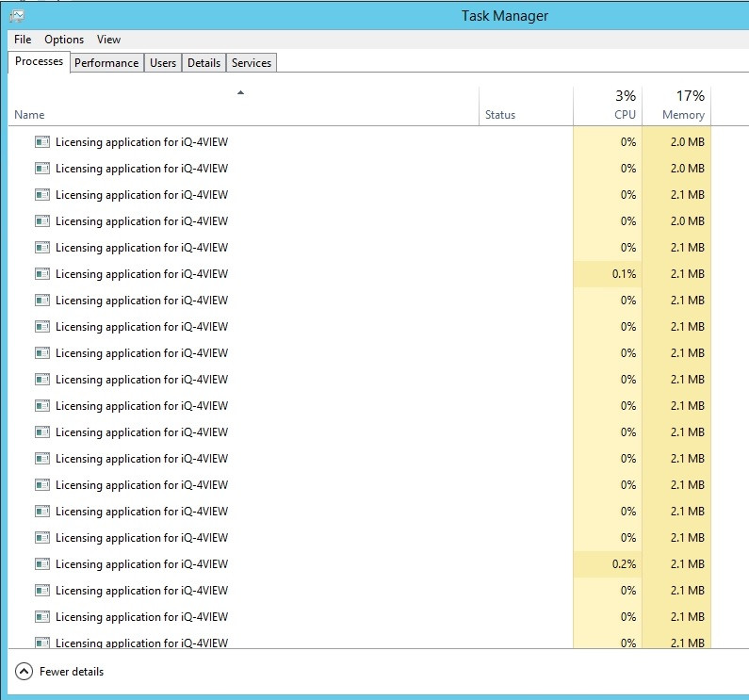The width and height of the screenshot is (749, 700).
Task: Click the Task Manager title bar icon
Action: [17, 16]
